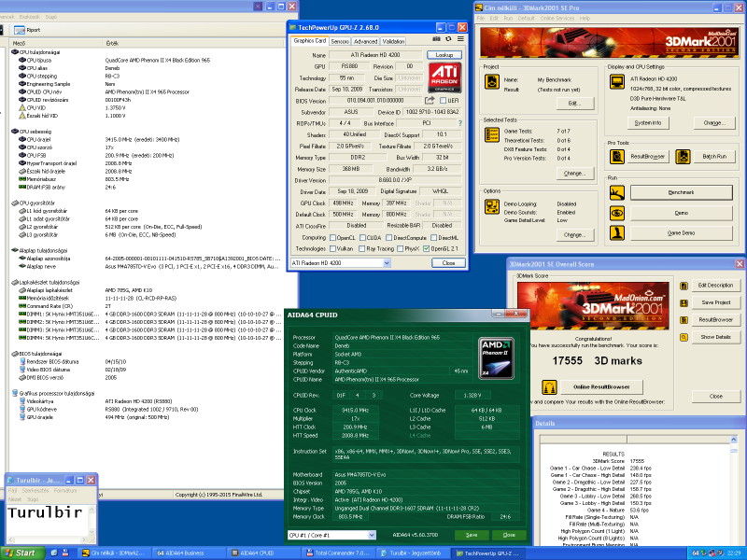Switch to the Advanced tab in GPU-Z
The height and width of the screenshot is (560, 747).
click(365, 41)
